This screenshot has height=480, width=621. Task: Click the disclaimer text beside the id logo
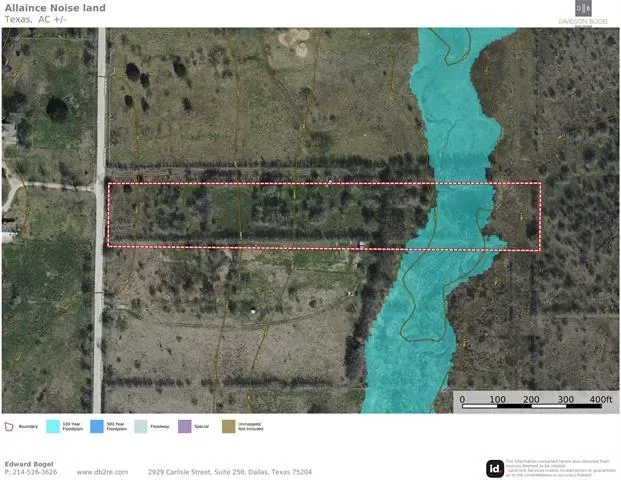pos(560,468)
